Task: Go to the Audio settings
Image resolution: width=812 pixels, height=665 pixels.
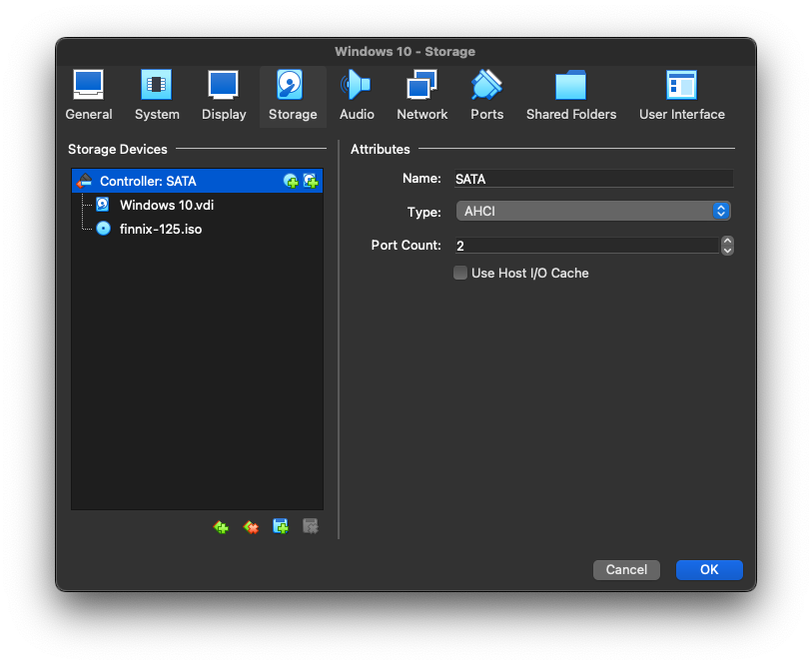Action: tap(357, 96)
